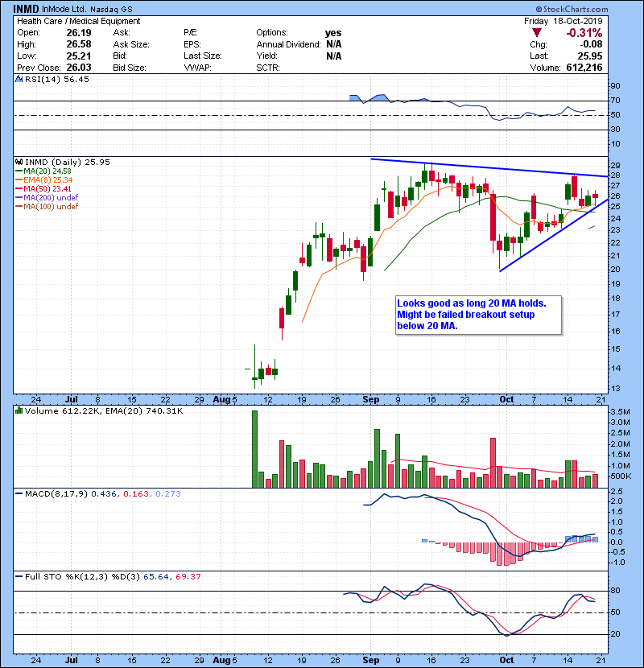Click the InMode Ltd. company name

point(64,9)
